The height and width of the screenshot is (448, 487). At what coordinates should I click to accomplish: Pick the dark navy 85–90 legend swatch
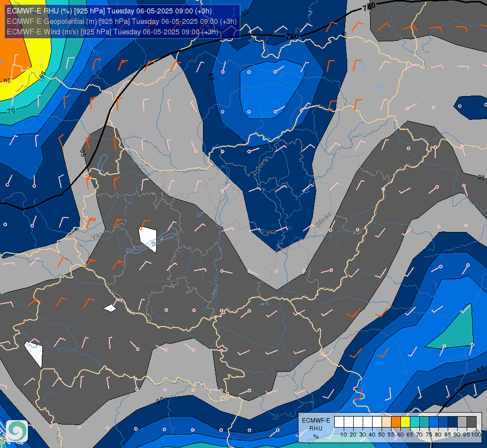[x=453, y=422]
